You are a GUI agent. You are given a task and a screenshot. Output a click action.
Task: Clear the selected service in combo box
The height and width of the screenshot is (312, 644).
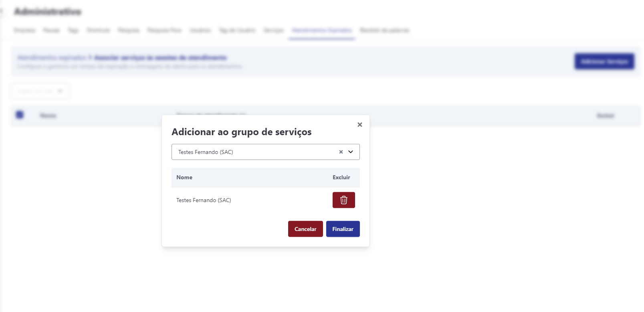tap(341, 152)
